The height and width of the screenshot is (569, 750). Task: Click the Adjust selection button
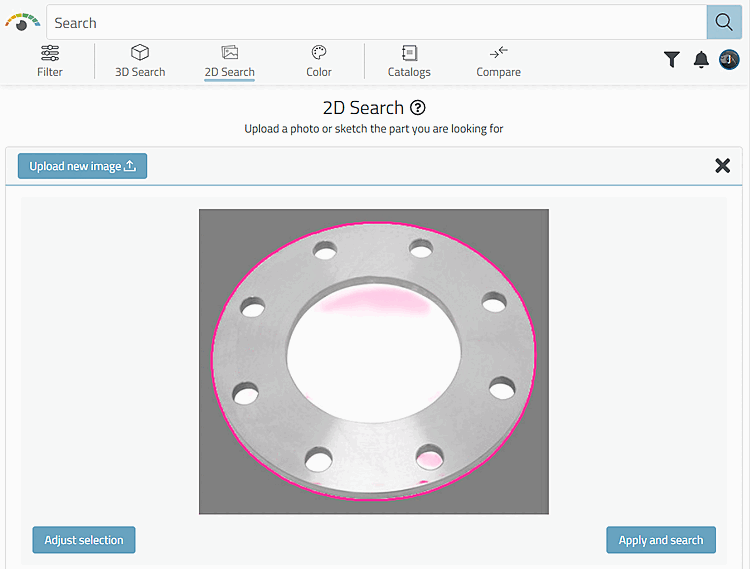(x=84, y=540)
